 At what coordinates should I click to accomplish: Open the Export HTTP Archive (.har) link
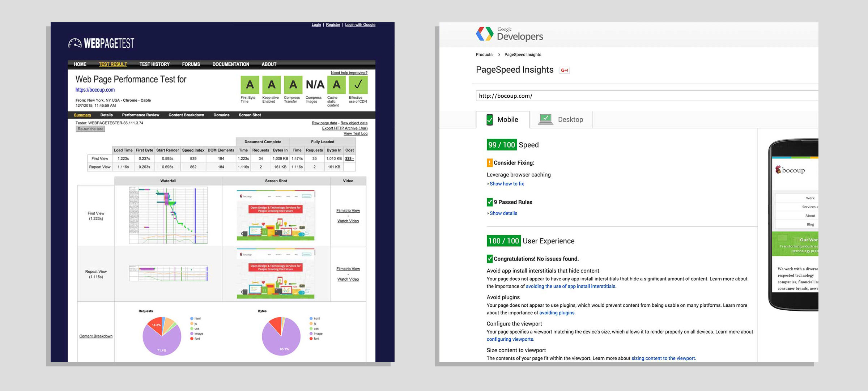point(344,128)
